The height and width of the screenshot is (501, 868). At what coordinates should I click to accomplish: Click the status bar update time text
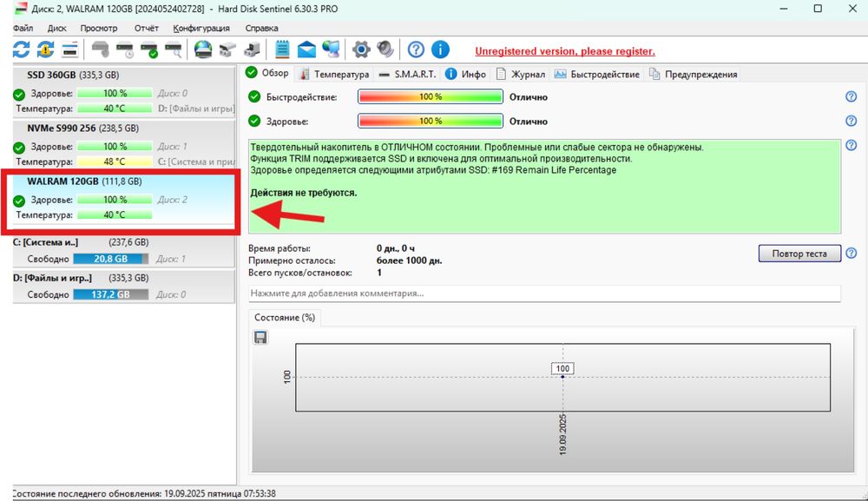tap(144, 493)
